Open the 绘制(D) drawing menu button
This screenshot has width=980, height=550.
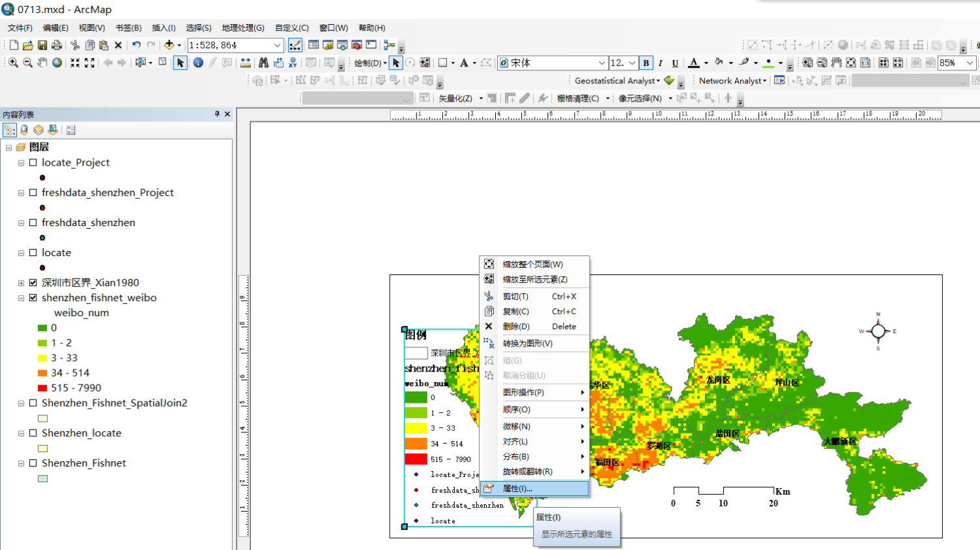[370, 63]
